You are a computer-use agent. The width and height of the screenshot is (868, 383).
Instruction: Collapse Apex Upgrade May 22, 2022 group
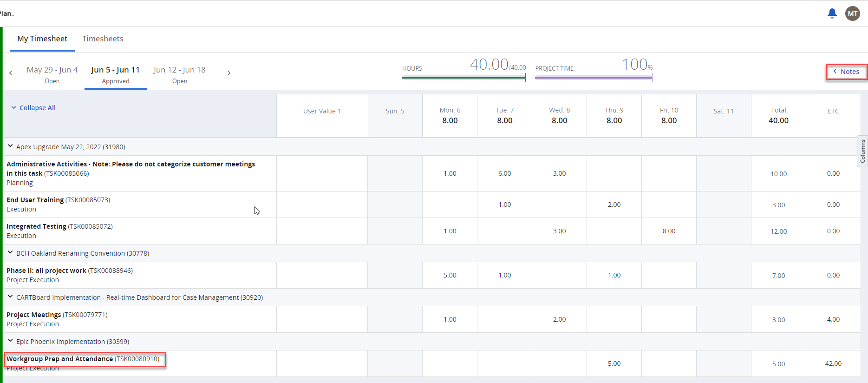pyautogui.click(x=10, y=146)
